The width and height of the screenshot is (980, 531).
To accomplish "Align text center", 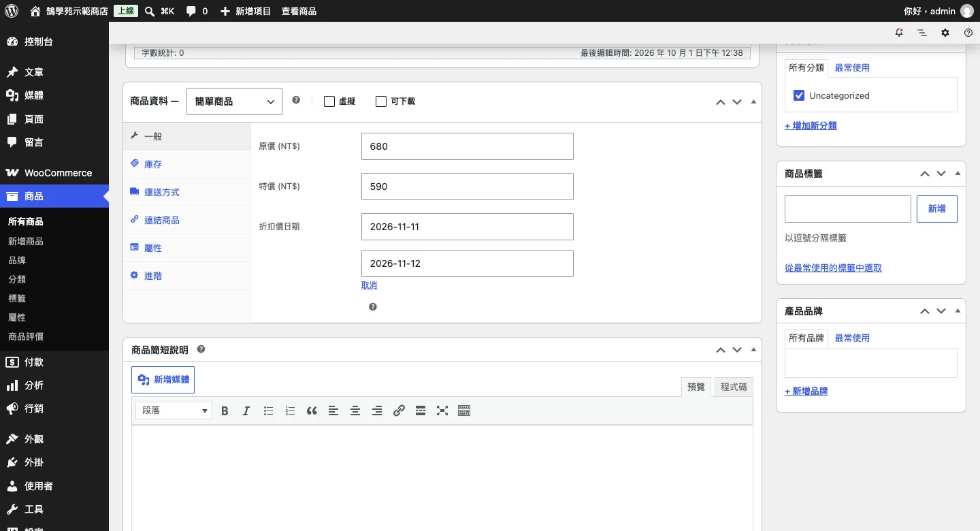I will point(355,411).
